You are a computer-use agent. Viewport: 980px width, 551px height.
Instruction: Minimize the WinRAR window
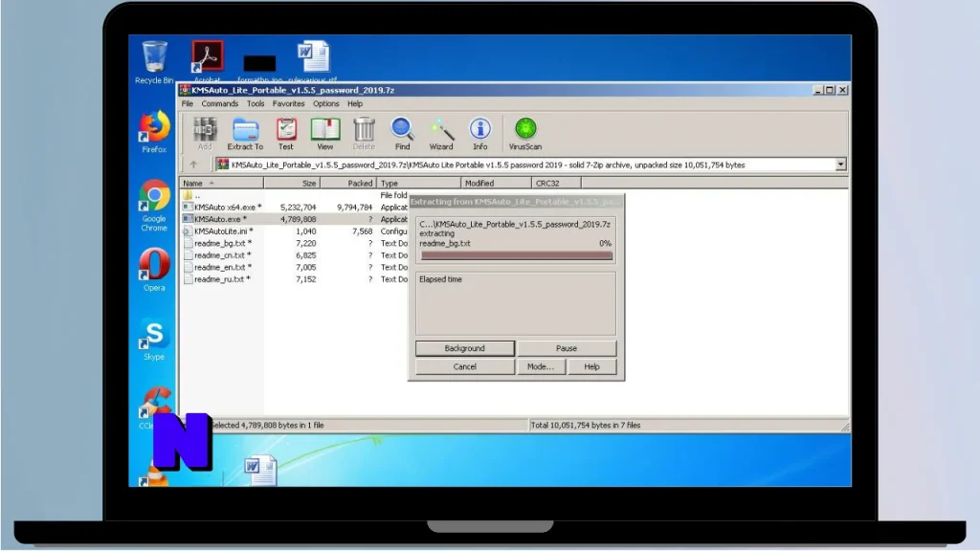pyautogui.click(x=818, y=90)
